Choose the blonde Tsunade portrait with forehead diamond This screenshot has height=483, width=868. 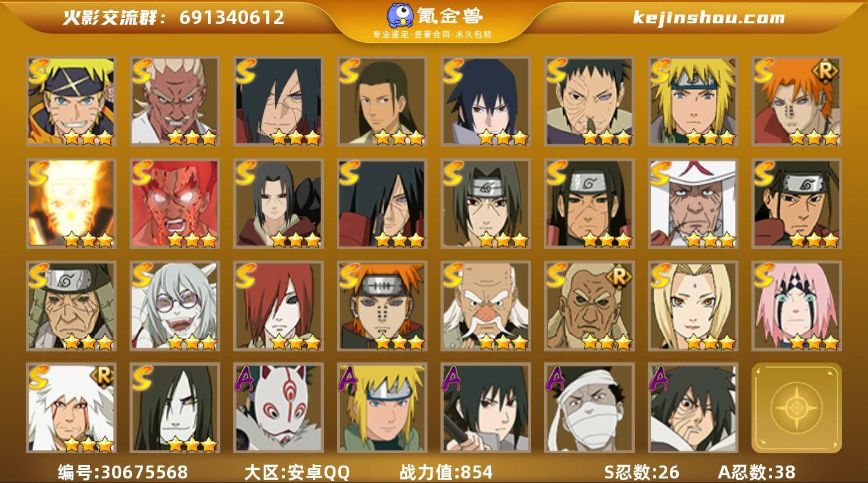coord(692,305)
